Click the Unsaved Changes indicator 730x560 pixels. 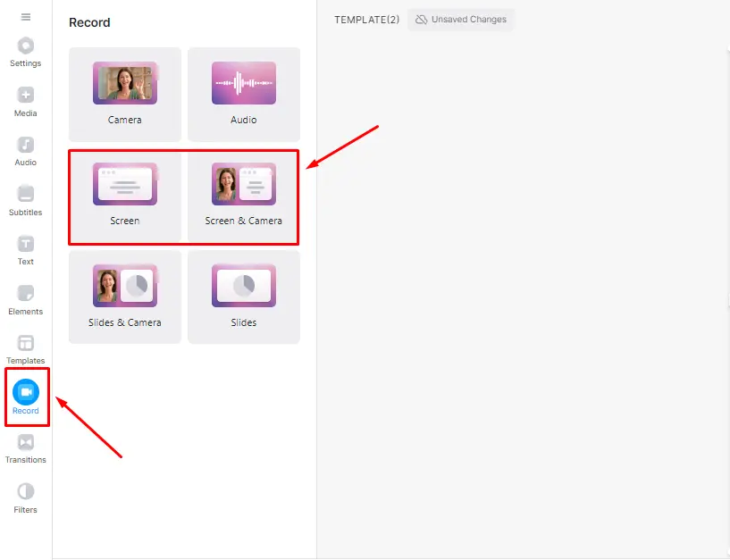click(460, 20)
